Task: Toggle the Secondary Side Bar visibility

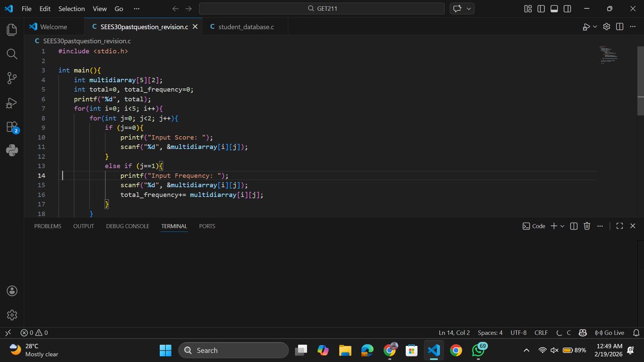Action: point(567,9)
